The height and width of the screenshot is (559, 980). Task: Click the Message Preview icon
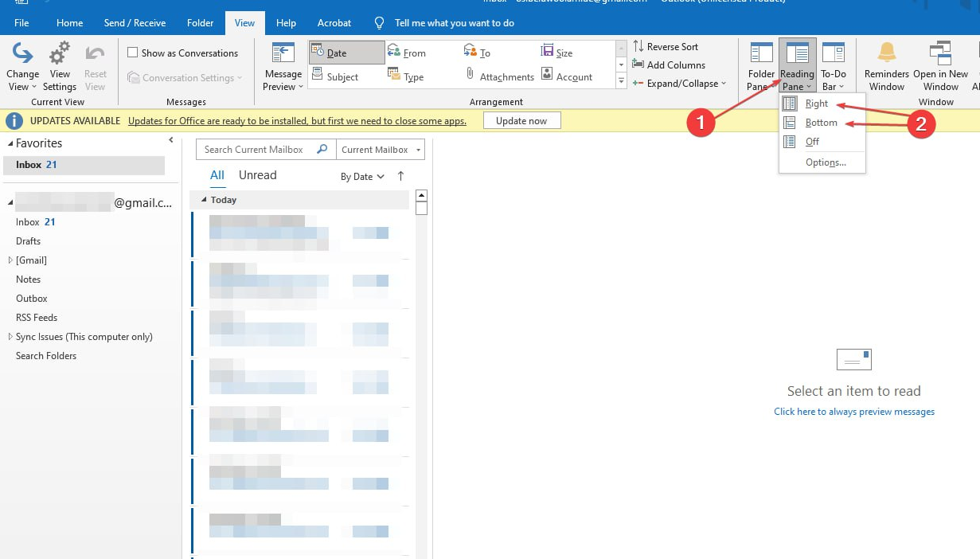(x=283, y=54)
